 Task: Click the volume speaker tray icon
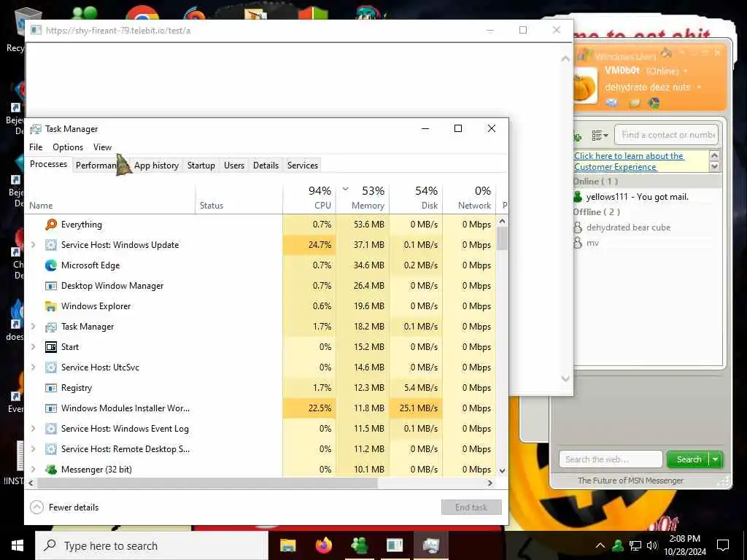[651, 545]
